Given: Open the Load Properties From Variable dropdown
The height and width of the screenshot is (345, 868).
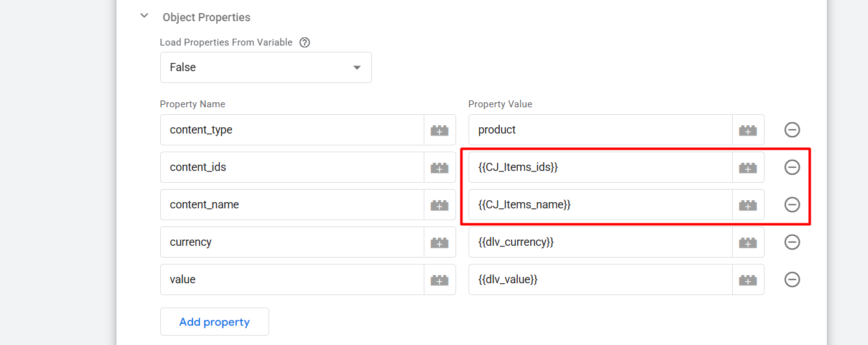Looking at the screenshot, I should pos(265,67).
